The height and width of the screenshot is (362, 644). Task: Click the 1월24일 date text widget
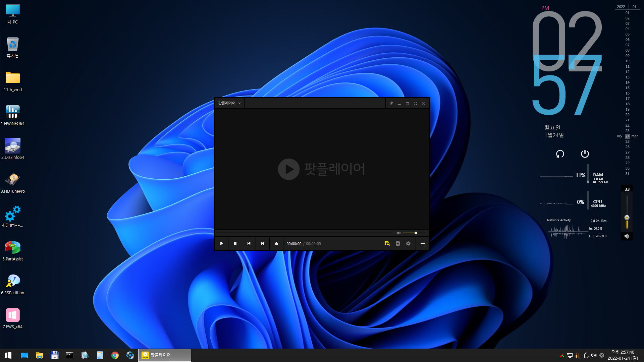(x=554, y=135)
